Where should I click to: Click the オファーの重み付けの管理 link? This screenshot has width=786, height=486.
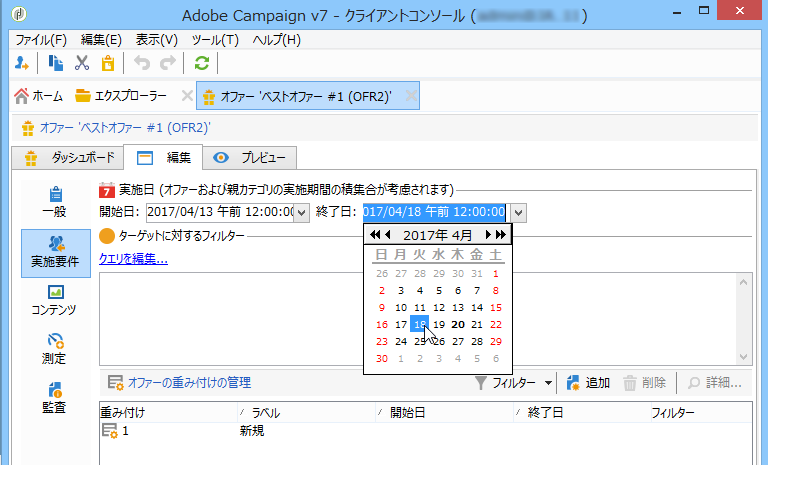(x=189, y=383)
